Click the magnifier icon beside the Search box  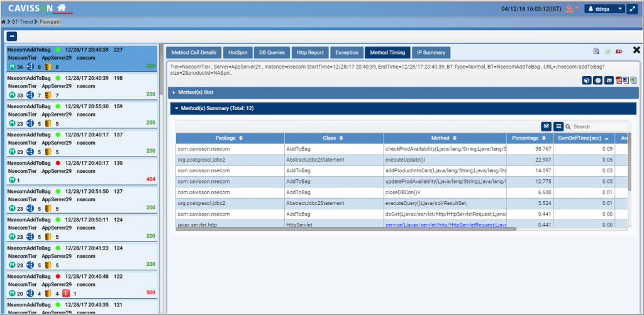tap(568, 127)
